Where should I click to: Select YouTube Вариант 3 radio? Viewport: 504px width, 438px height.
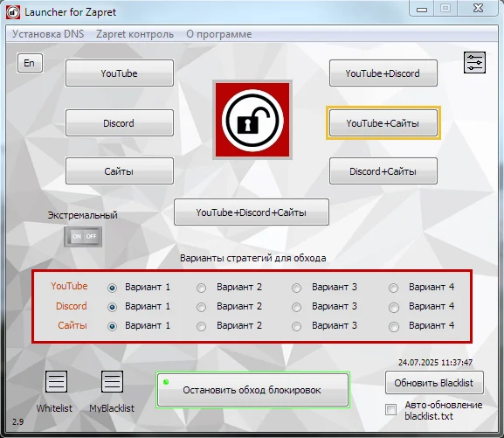point(296,288)
